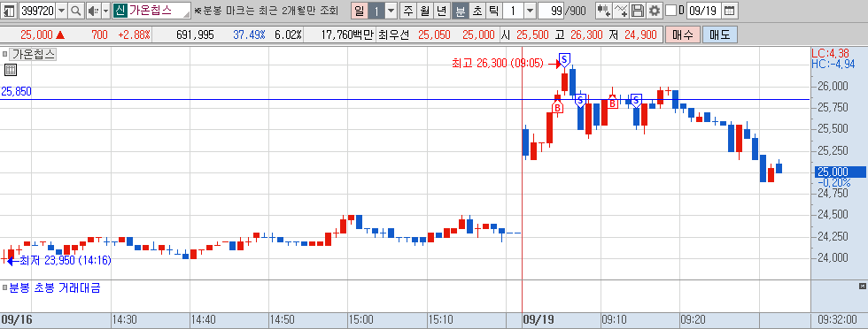Viewport: 868px width, 329px height.
Task: Click the 최저 23,950 (14:16) low annotation
Action: (66, 260)
